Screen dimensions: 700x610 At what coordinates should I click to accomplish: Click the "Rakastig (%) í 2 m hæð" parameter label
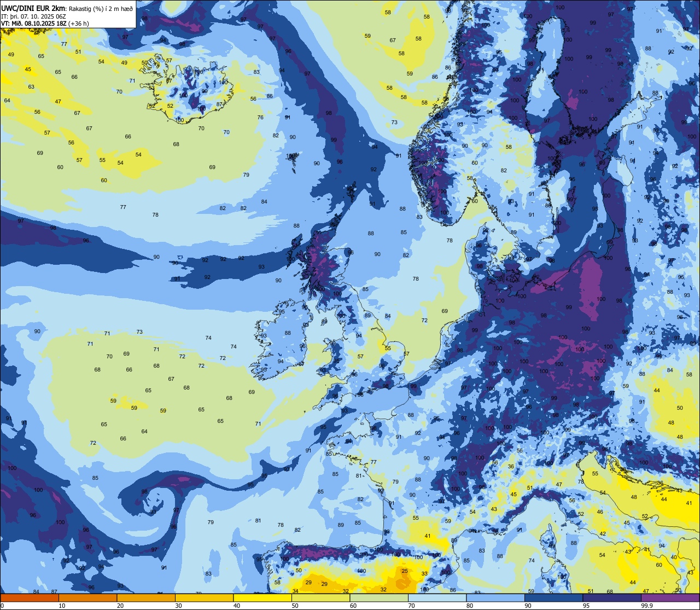click(101, 8)
